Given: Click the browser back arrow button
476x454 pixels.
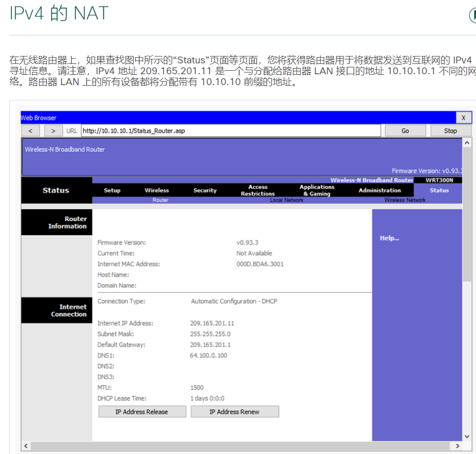Looking at the screenshot, I should click(x=30, y=131).
